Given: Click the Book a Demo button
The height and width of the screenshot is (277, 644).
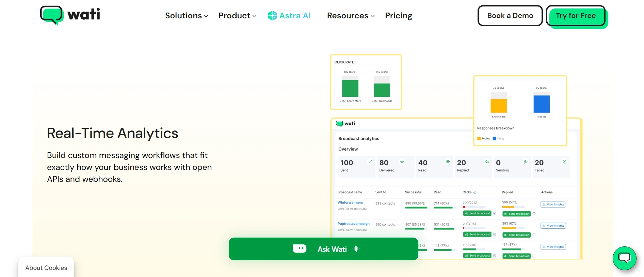Looking at the screenshot, I should click(x=510, y=16).
